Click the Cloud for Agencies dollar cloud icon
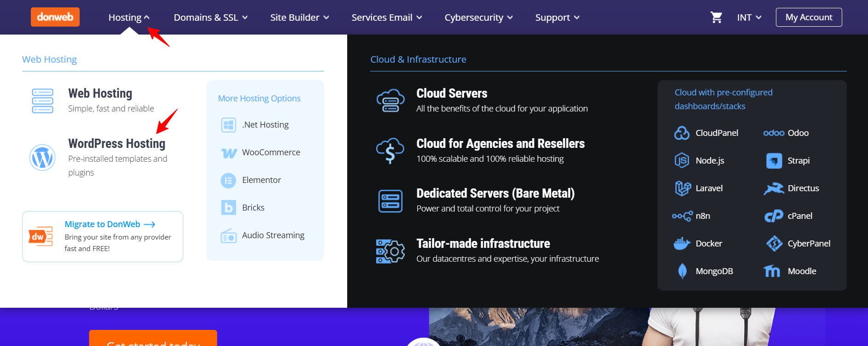 tap(390, 151)
